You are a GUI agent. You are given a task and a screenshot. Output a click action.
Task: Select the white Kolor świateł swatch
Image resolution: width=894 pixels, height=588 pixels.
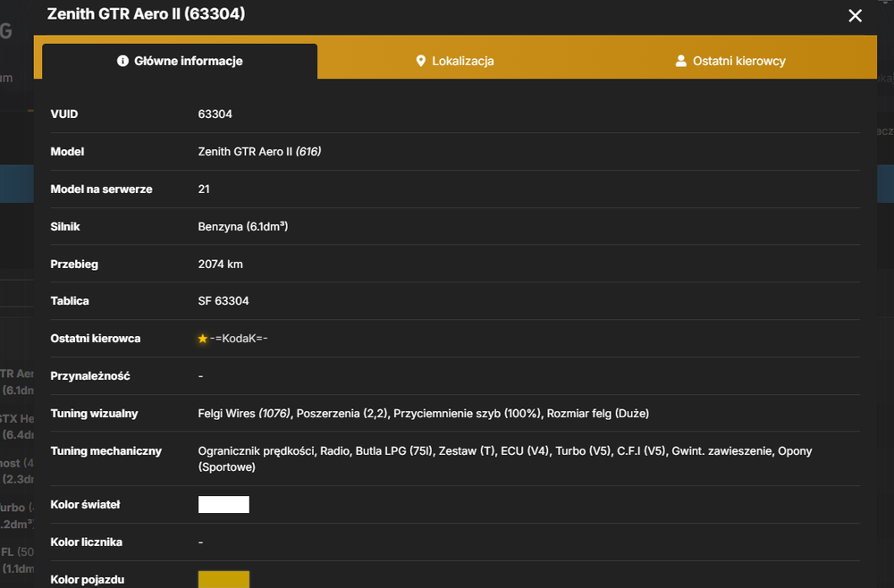(223, 504)
